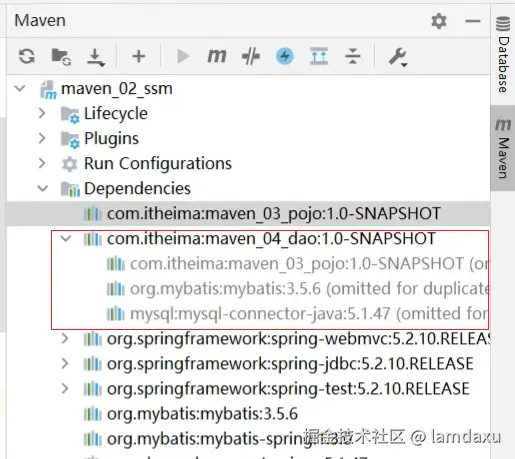Select spring-test:5.2.10.RELEASE dependency
This screenshot has height=459, width=515.
pos(288,389)
